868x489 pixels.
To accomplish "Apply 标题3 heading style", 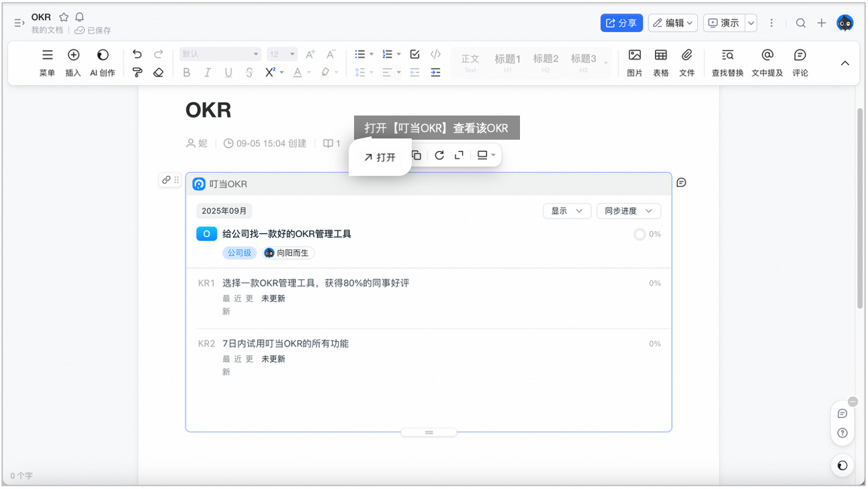I will 584,63.
